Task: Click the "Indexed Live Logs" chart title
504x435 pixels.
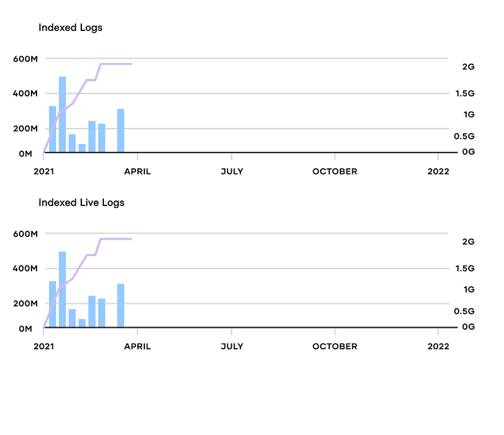Action: [81, 202]
